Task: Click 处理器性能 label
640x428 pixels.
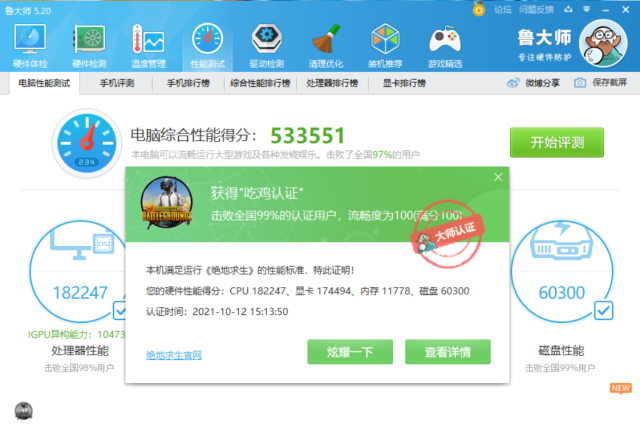Action: [x=80, y=350]
